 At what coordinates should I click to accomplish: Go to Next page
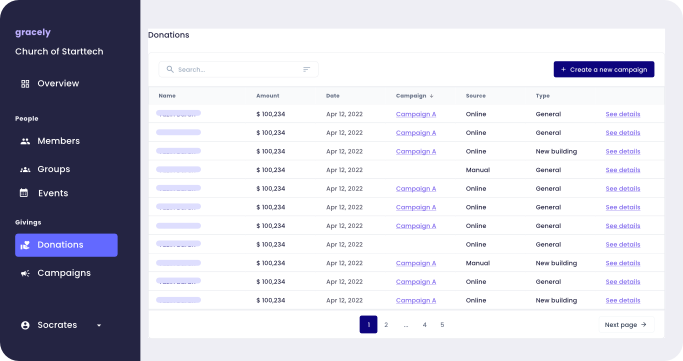click(626, 325)
